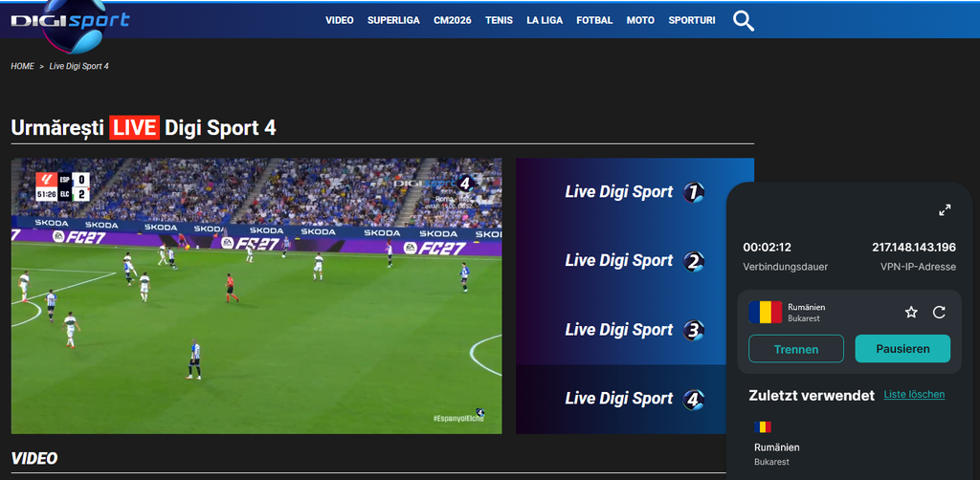Click the Liste löschen link
This screenshot has width=980, height=480.
point(914,395)
